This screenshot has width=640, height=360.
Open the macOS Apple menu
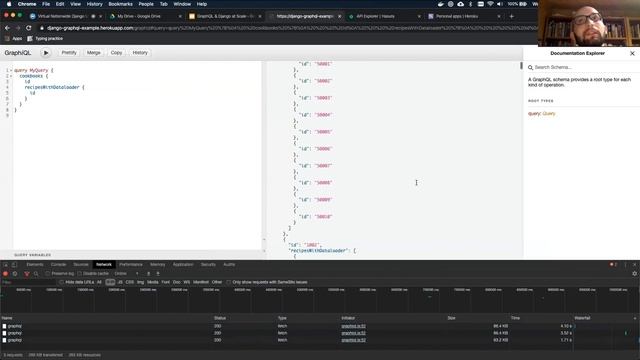click(9, 4)
